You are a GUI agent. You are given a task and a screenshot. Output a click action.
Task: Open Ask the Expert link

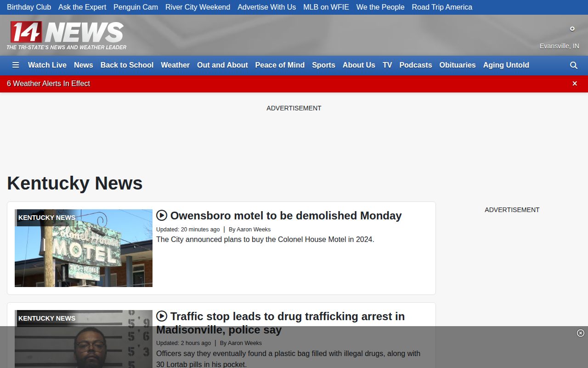[x=82, y=7]
